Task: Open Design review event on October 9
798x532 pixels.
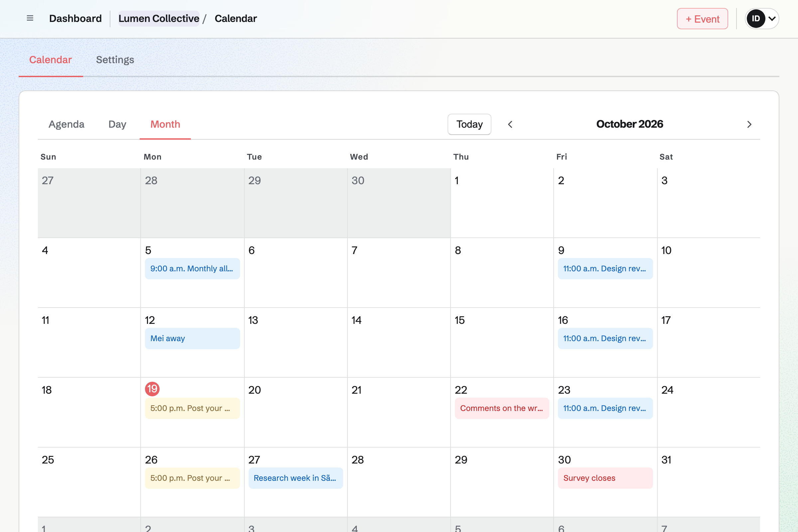Action: point(605,268)
